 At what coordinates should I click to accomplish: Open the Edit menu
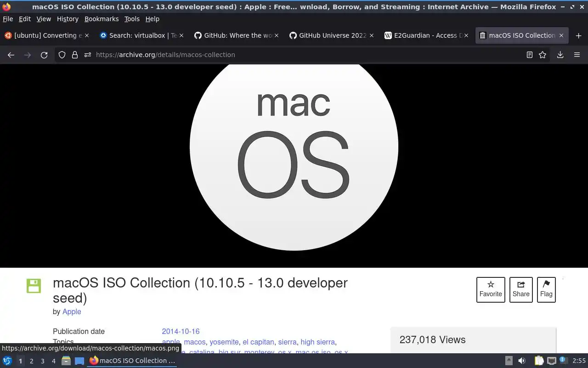[x=25, y=19]
